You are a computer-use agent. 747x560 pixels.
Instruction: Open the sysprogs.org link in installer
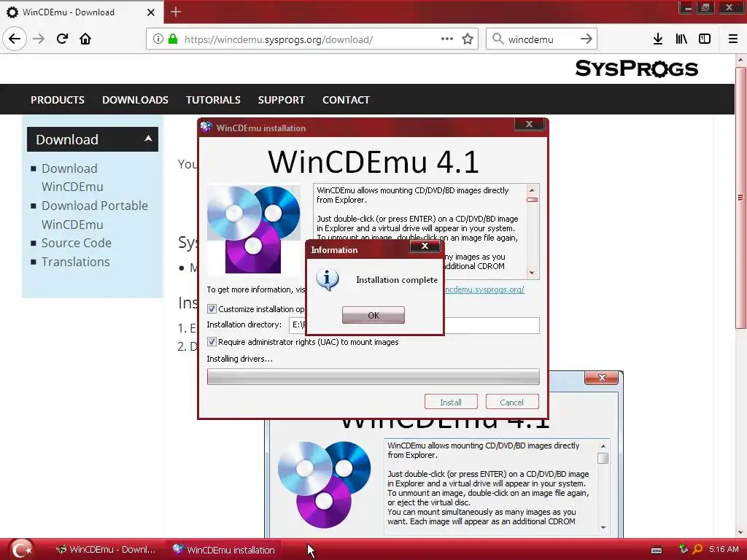pos(484,289)
